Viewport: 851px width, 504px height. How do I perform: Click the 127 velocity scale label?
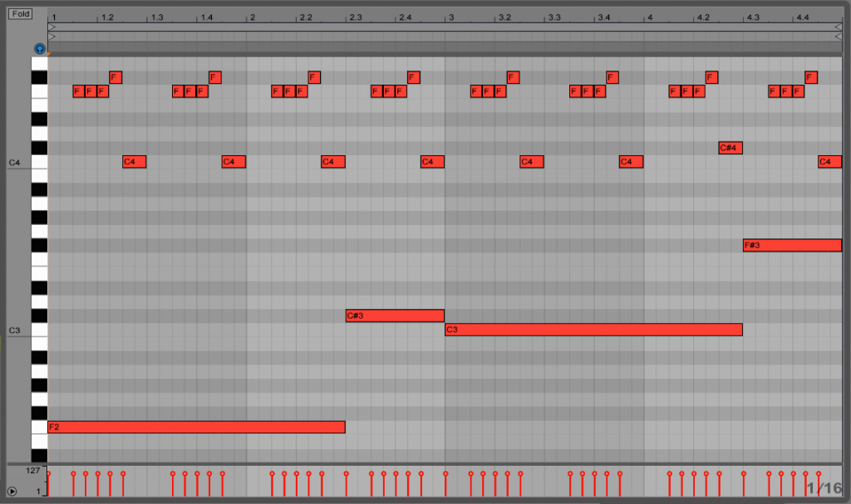click(x=33, y=470)
